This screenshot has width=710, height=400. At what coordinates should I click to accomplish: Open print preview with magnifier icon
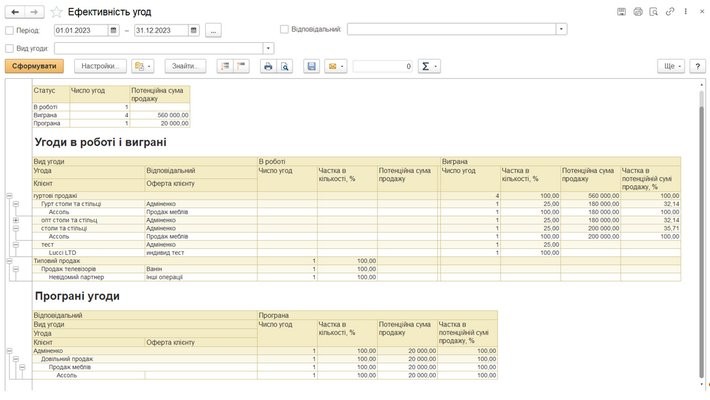(x=284, y=66)
